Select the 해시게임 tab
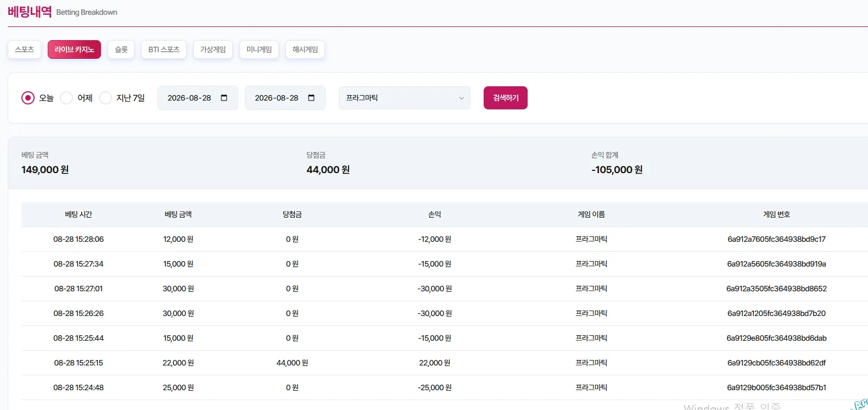 point(305,49)
